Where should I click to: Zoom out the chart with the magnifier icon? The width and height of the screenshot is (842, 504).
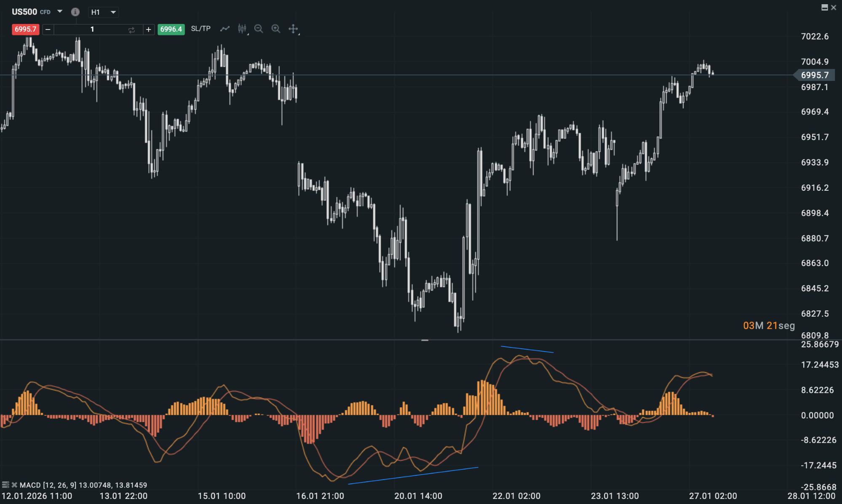click(x=259, y=29)
